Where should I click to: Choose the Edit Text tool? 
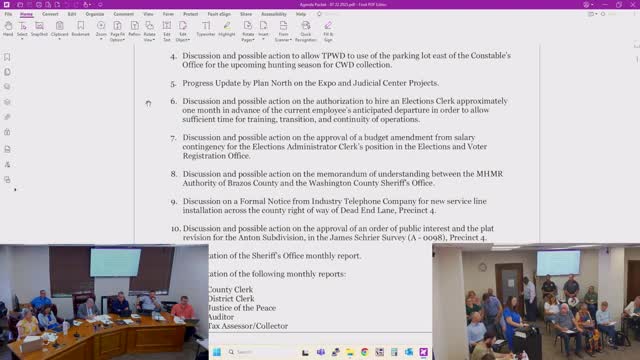pyautogui.click(x=167, y=31)
